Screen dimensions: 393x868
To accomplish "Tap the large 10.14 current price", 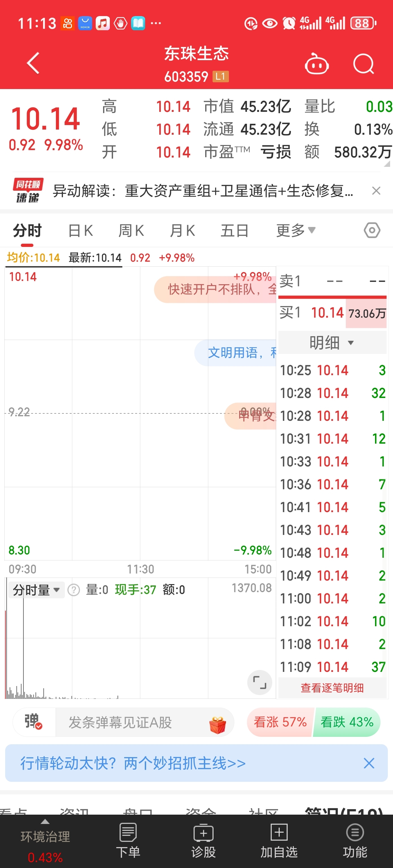I will (46, 119).
